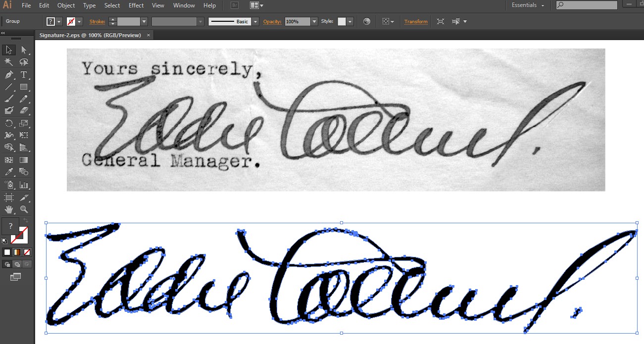Select the Zoom tool
644x344 pixels.
[23, 209]
